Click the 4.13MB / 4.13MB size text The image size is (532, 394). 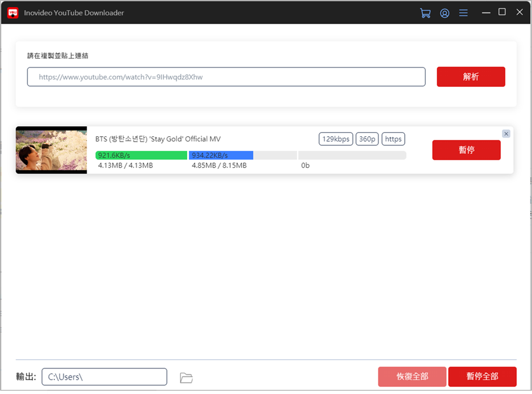[x=125, y=165]
